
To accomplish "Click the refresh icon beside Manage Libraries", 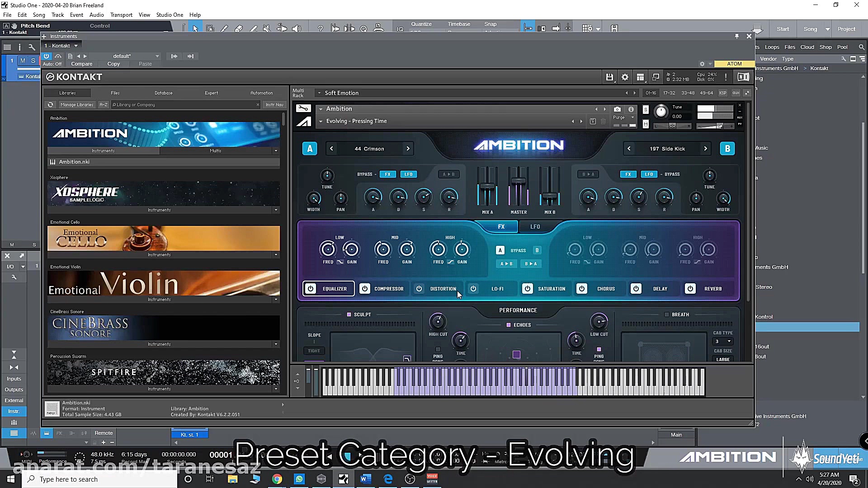I will pos(50,104).
